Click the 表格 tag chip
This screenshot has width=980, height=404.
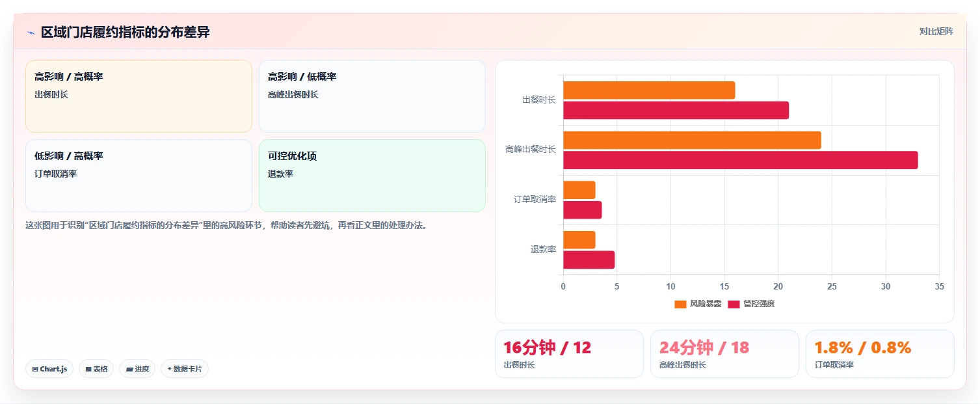pyautogui.click(x=96, y=369)
